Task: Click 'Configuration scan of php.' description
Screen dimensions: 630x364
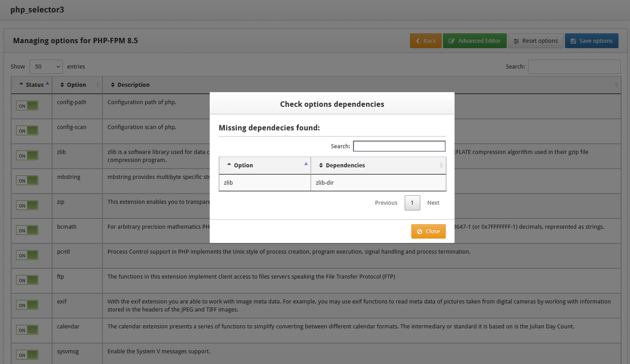Action: [142, 127]
